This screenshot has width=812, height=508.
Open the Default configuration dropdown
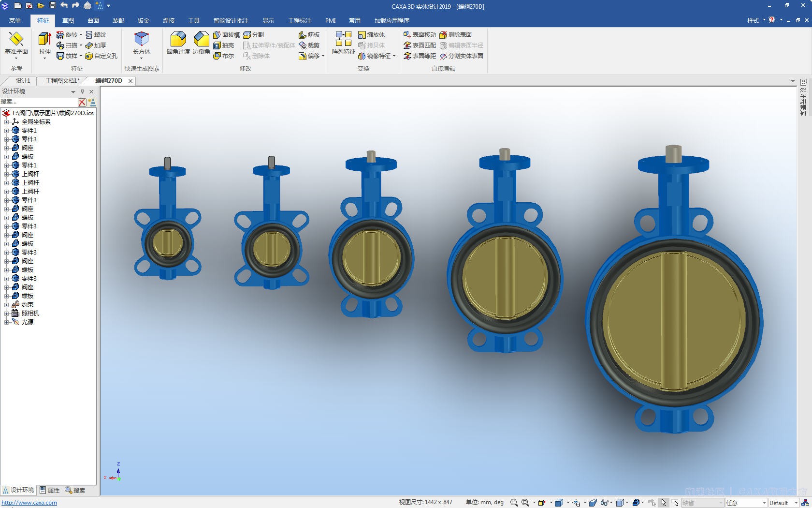(x=796, y=503)
